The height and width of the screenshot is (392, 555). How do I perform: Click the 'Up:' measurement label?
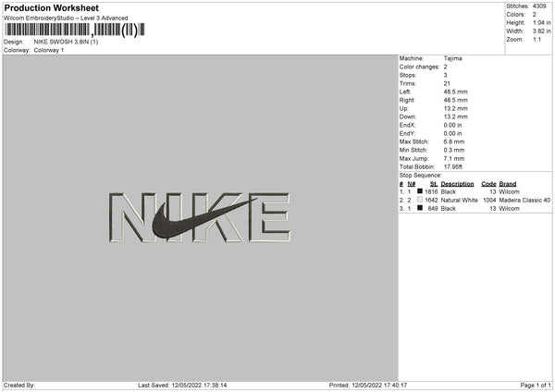coord(404,108)
